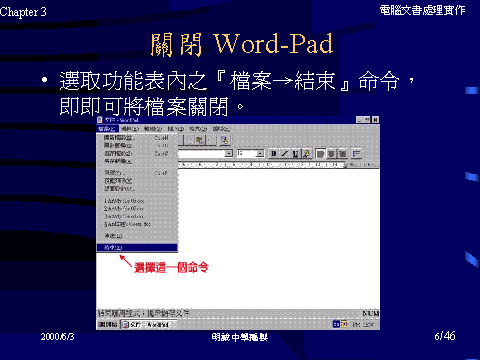Click the yellow input-method tray icon

(344, 324)
